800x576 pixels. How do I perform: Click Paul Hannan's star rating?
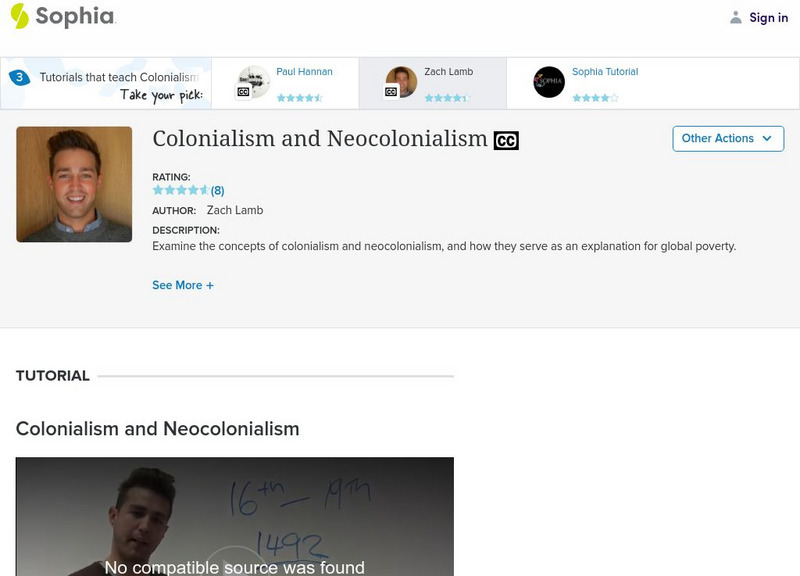pos(299,98)
